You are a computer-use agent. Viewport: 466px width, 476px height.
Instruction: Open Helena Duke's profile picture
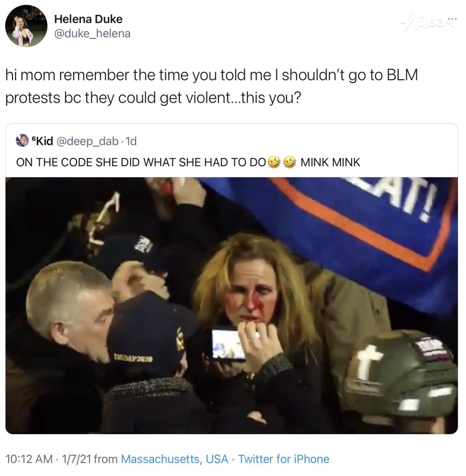click(26, 26)
